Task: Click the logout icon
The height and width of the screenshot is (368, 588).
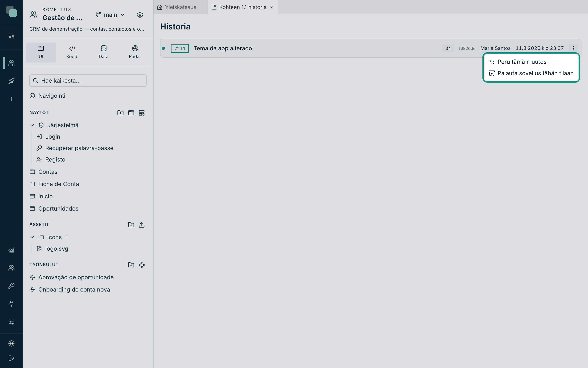Action: tap(11, 358)
